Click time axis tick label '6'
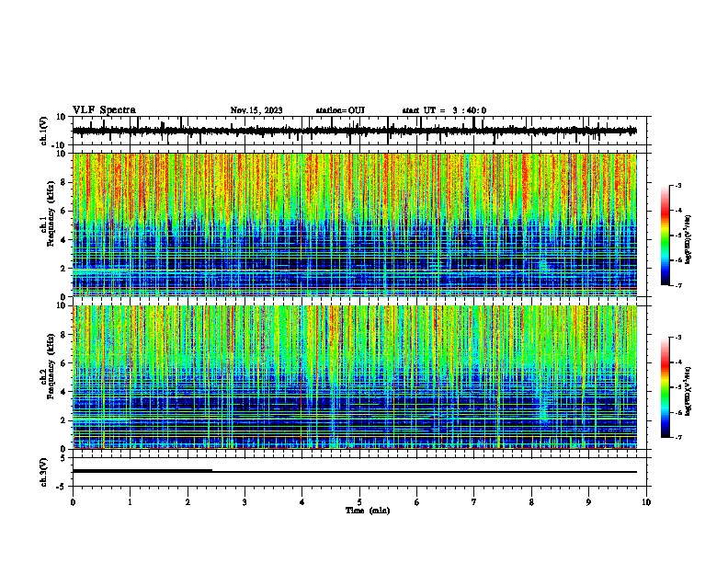This screenshot has height=563, width=728. [x=416, y=502]
